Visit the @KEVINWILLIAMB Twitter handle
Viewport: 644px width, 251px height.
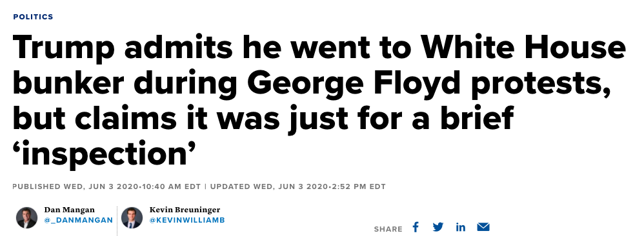pos(187,220)
